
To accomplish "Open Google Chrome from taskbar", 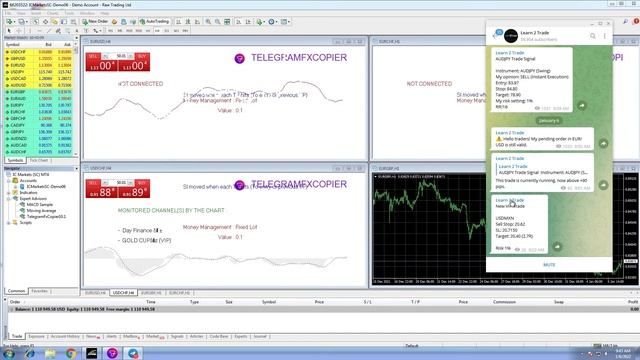I will click(x=71, y=353).
